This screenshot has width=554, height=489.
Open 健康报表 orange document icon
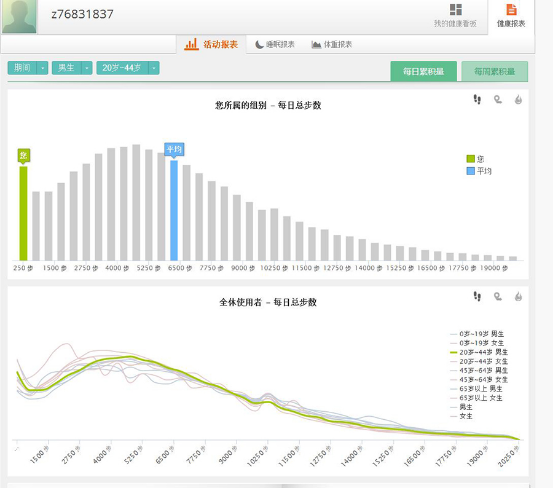511,10
